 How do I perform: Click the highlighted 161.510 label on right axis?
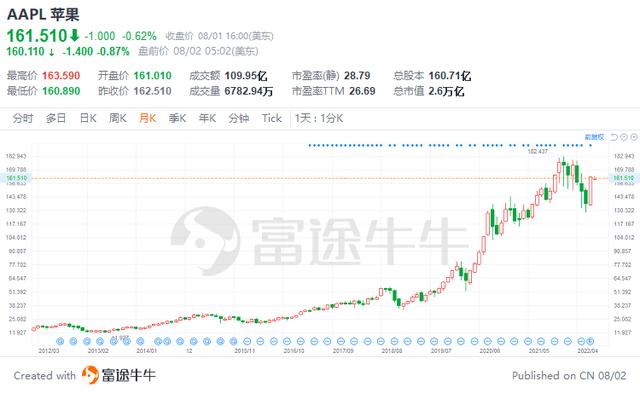click(x=624, y=178)
